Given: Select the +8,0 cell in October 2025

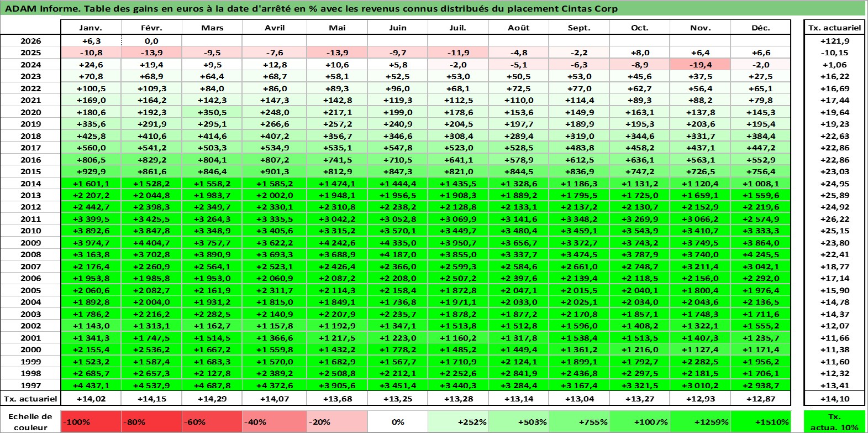Looking at the screenshot, I should (640, 53).
